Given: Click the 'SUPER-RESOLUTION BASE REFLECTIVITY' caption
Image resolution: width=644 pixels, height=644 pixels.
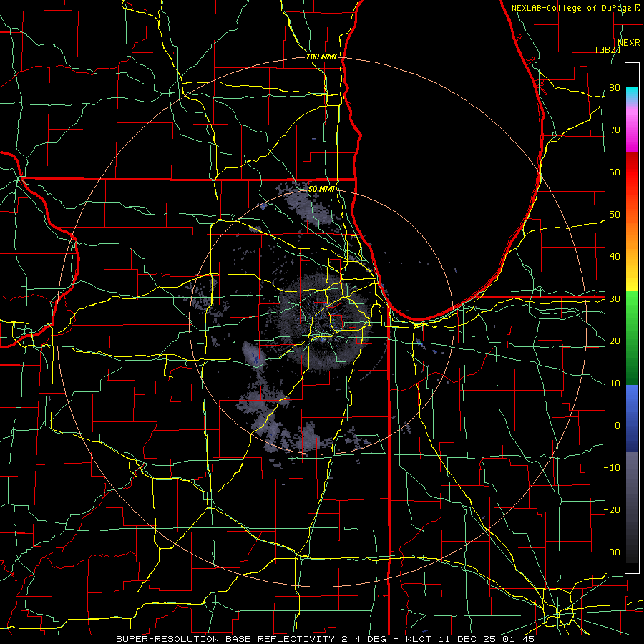Looking at the screenshot, I should pos(225,639).
